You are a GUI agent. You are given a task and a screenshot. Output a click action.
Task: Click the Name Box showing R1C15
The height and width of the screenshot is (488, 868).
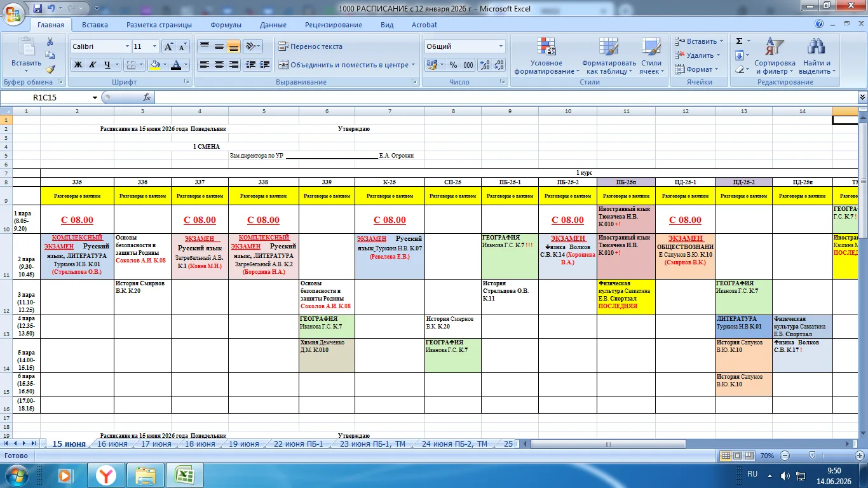coord(46,98)
